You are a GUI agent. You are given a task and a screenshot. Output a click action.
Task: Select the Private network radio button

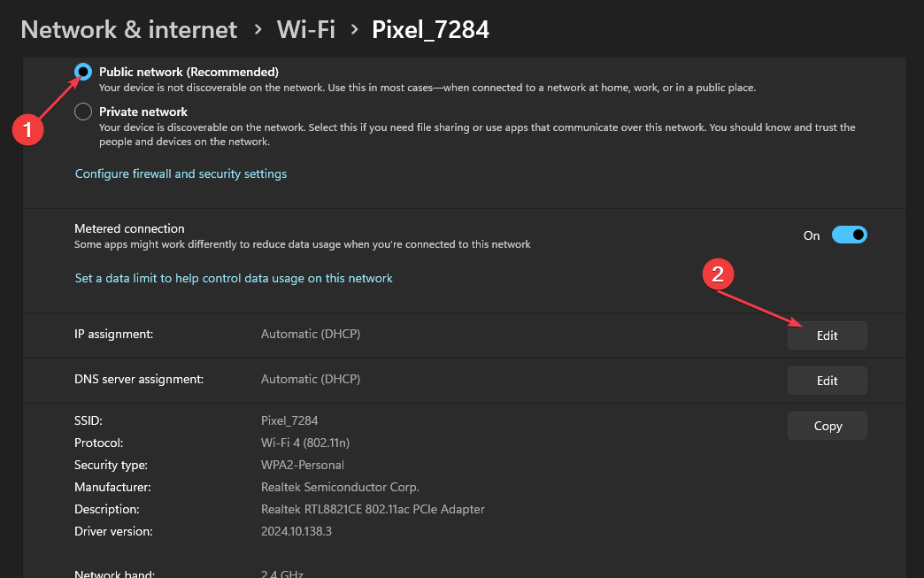click(x=83, y=112)
